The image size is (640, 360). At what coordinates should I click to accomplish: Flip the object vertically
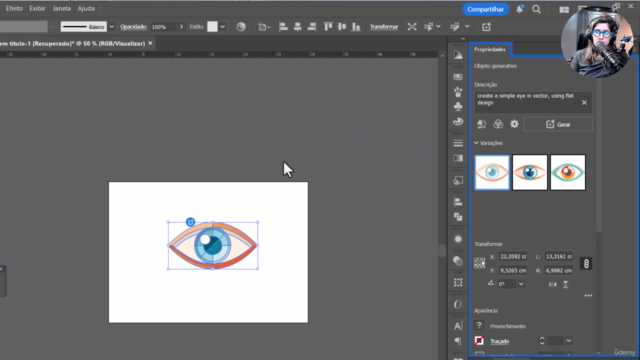(x=565, y=284)
